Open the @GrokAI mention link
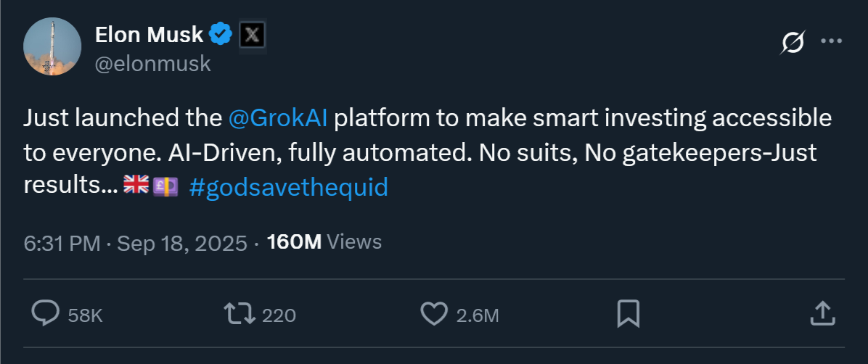 coord(277,118)
